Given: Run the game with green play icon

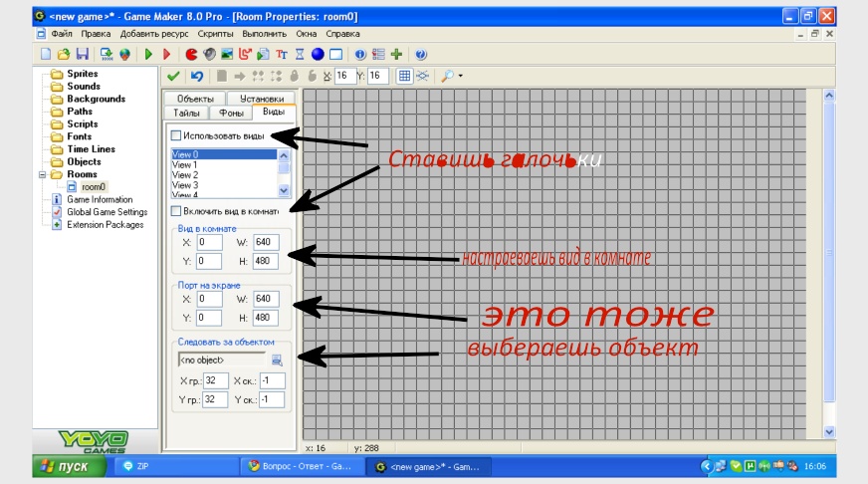Looking at the screenshot, I should coord(148,54).
